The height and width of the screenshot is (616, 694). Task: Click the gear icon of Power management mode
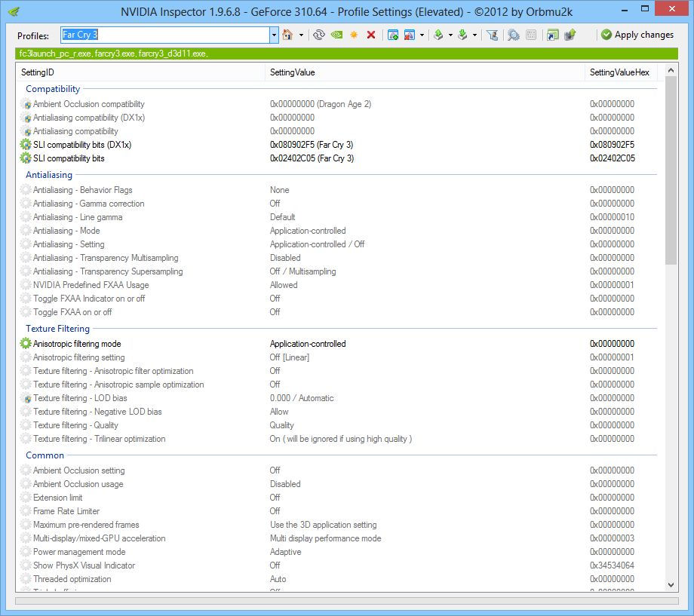click(x=26, y=552)
